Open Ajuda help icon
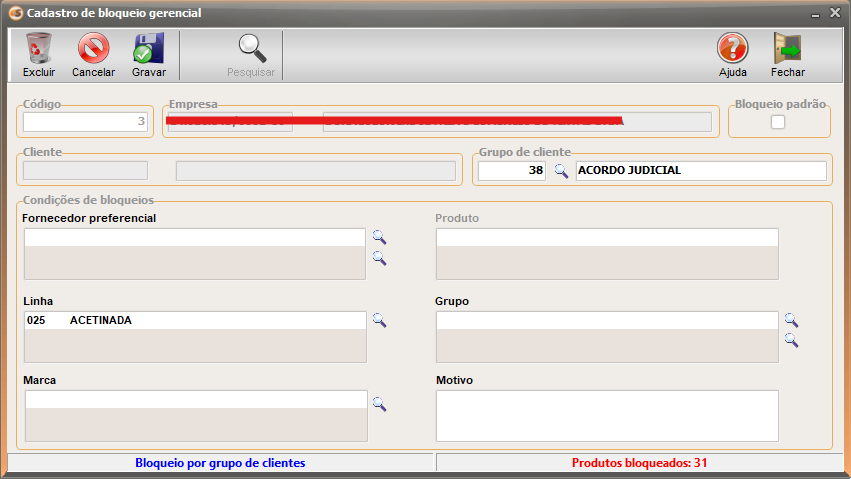Image resolution: width=851 pixels, height=479 pixels. point(732,49)
